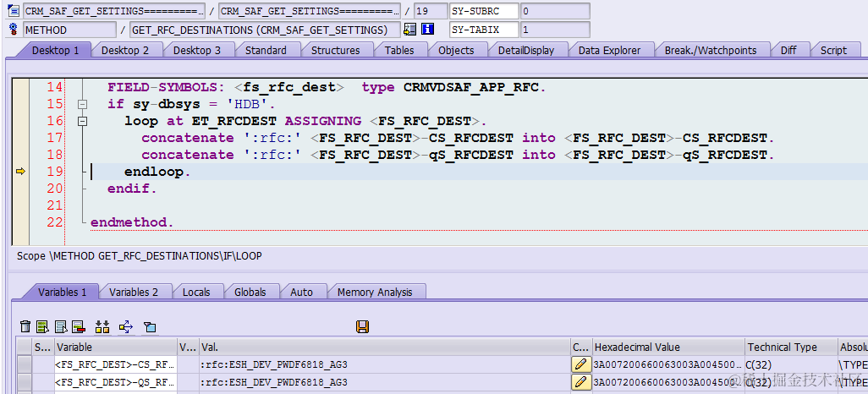The image size is (868, 394).
Task: Select the Variables 1 tab
Action: (62, 293)
